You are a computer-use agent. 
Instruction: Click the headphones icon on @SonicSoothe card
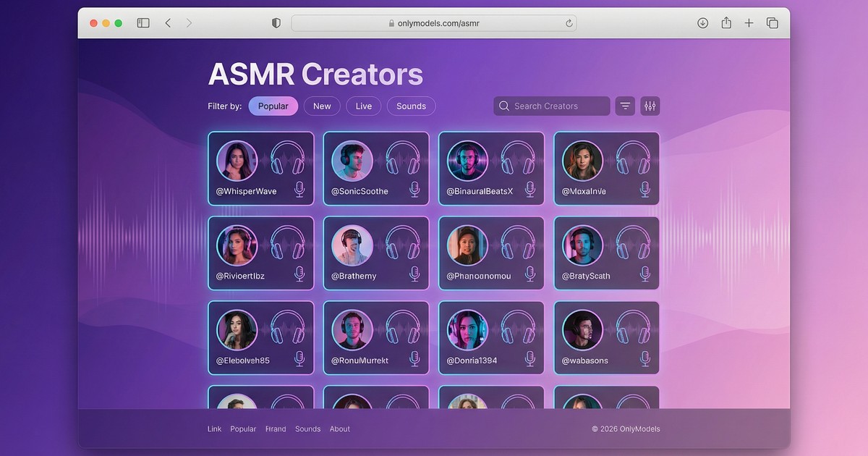[403, 158]
